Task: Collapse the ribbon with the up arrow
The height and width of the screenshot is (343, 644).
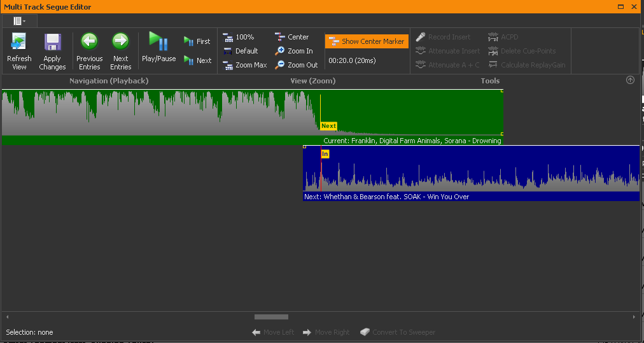Action: (x=630, y=80)
